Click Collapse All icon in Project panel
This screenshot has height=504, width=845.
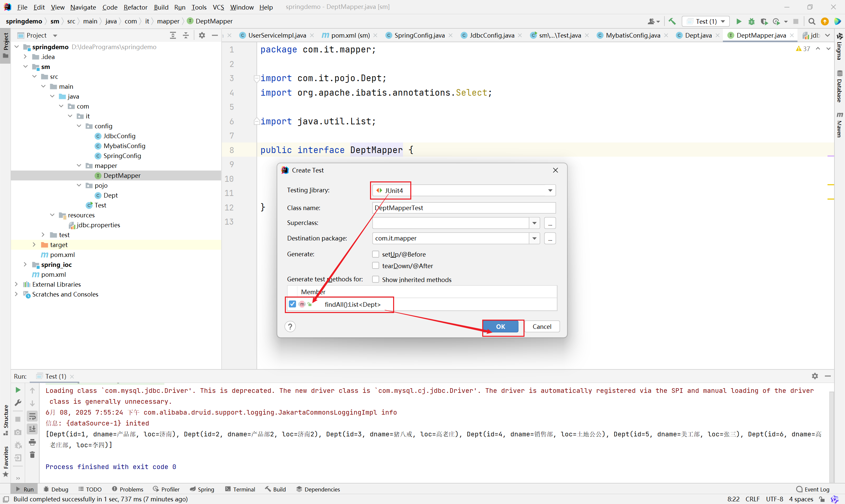pos(186,35)
